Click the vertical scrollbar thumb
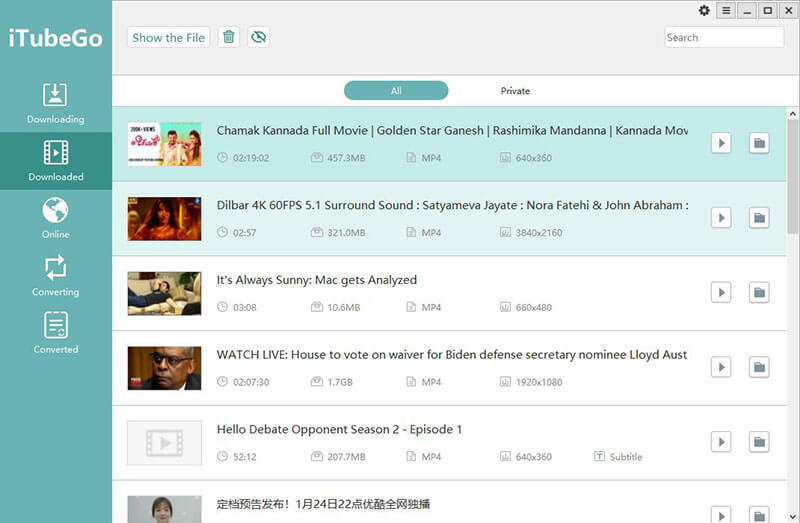 pos(792,176)
